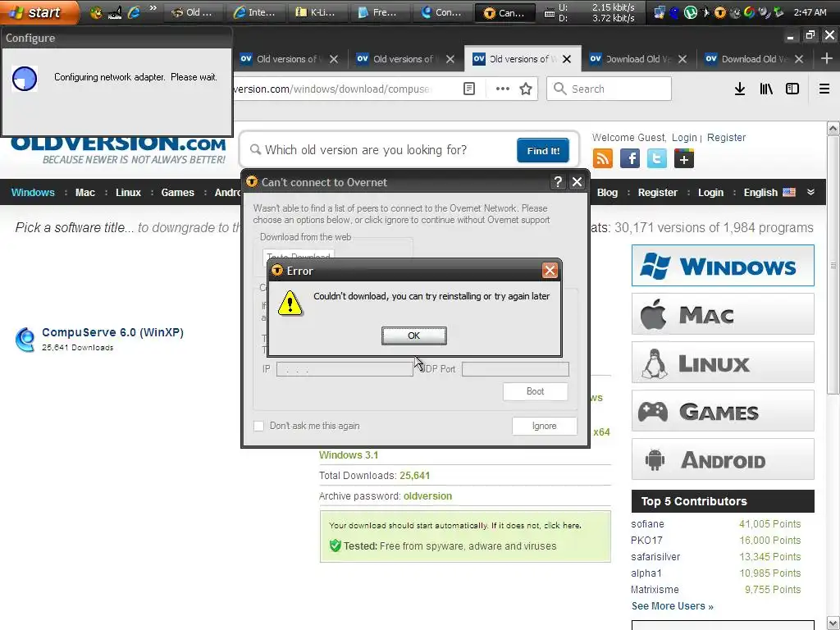This screenshot has width=840, height=630.
Task: Expand quick launch overflow chevron
Action: point(153,8)
